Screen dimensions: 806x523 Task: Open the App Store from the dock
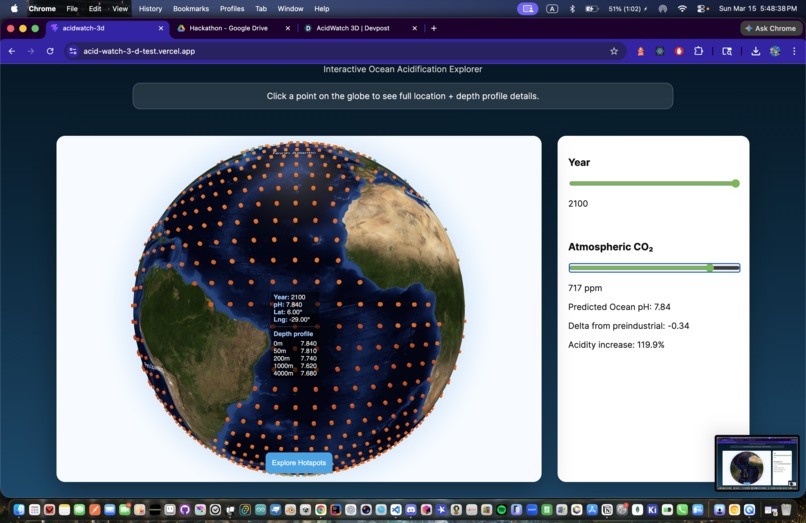592,510
